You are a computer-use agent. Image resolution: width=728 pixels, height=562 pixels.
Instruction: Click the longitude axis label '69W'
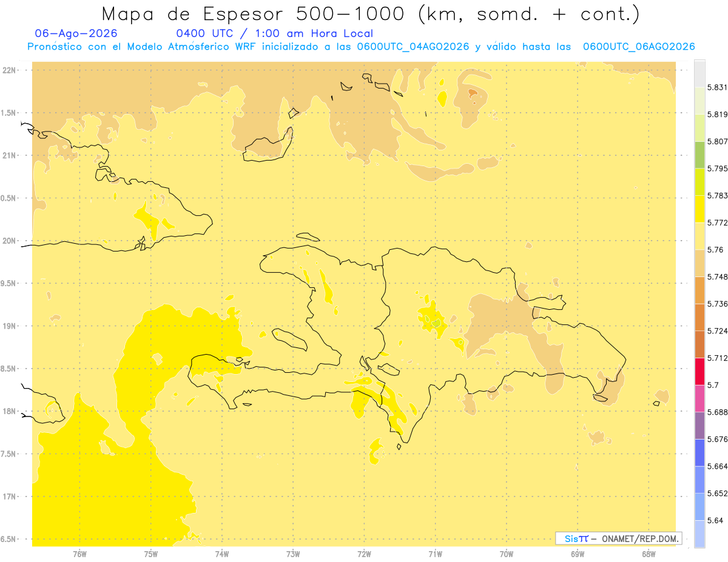[578, 554]
